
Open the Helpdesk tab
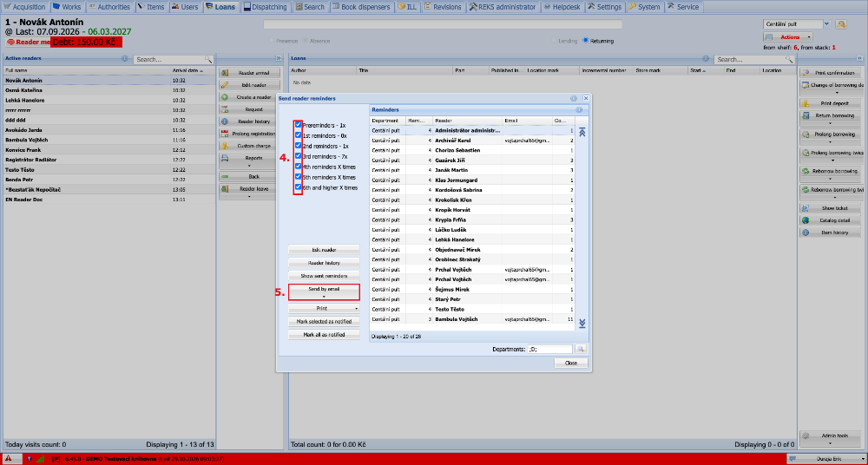562,7
